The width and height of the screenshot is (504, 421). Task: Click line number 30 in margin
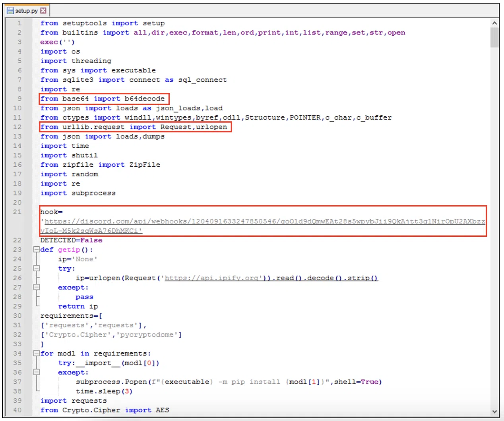[17, 316]
